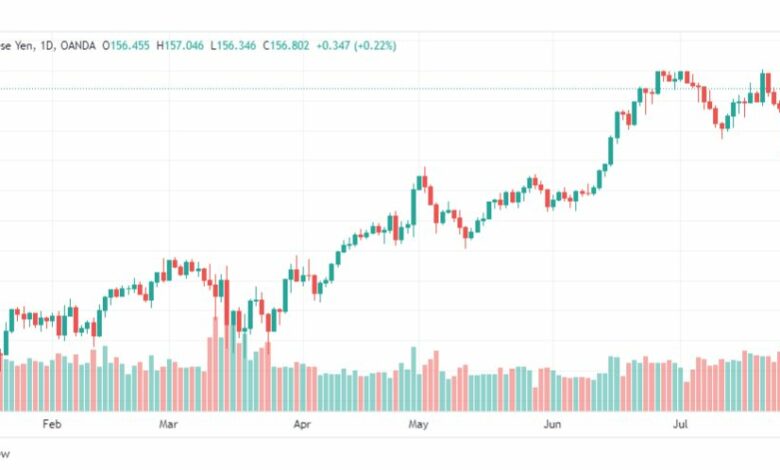The height and width of the screenshot is (470, 780).
Task: Select the long red candle in mid-March
Action: [227, 303]
